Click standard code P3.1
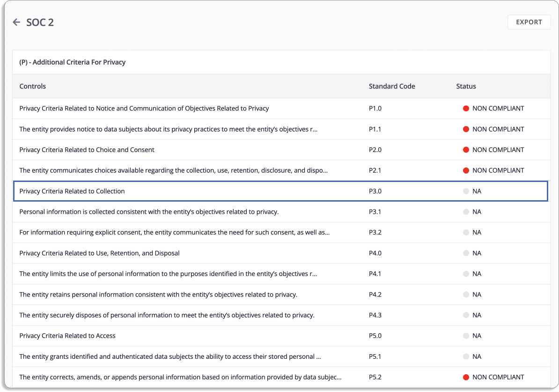Viewport: 559px width, 392px height. coord(375,212)
